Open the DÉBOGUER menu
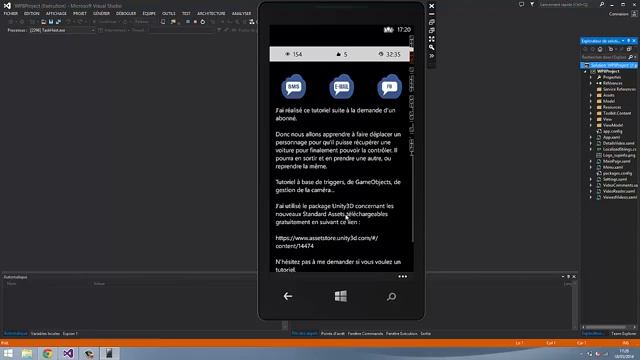Screen dimensions: 640x360 [126, 13]
